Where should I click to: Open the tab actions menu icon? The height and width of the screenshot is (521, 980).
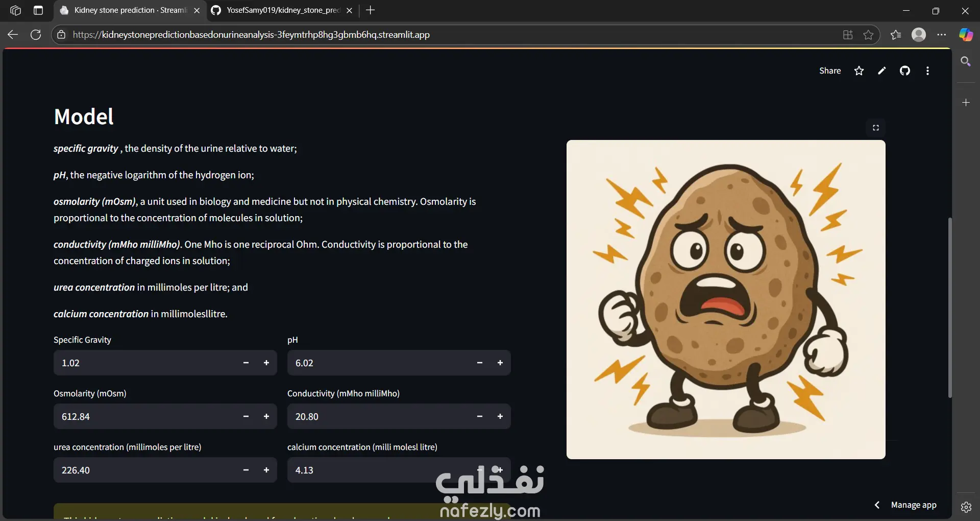pyautogui.click(x=38, y=10)
